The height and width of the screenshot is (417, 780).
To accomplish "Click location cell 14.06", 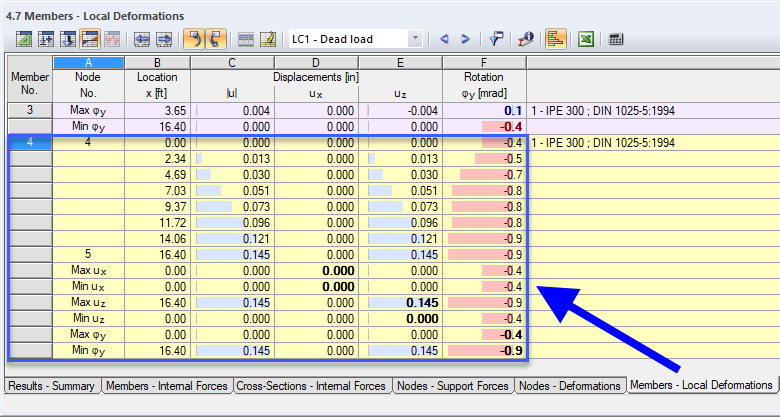I will (157, 239).
